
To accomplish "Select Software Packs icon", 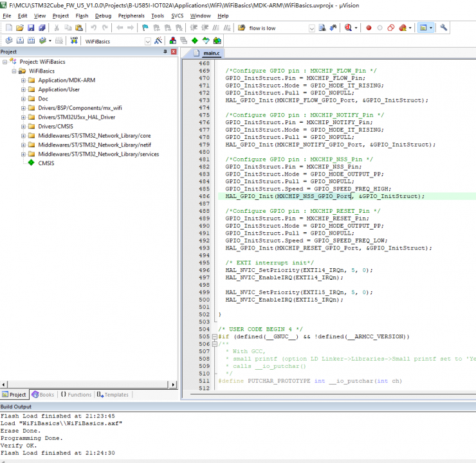I will coord(206,41).
